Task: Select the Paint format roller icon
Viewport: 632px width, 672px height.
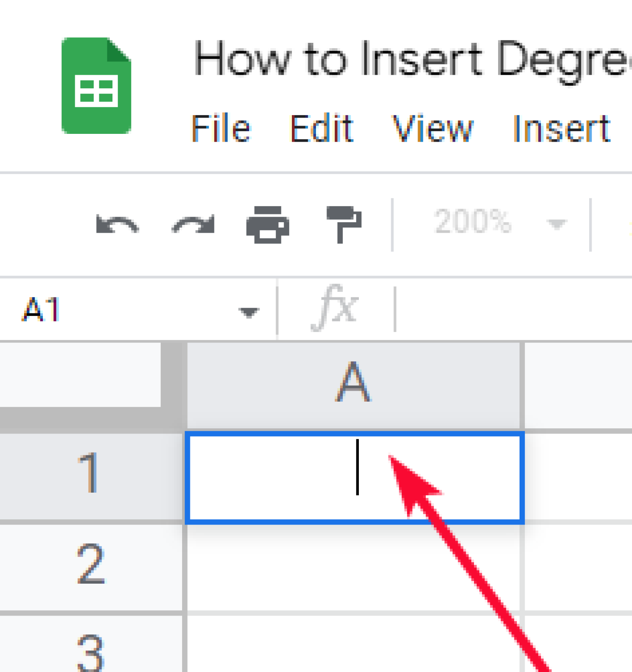Action: tap(344, 224)
